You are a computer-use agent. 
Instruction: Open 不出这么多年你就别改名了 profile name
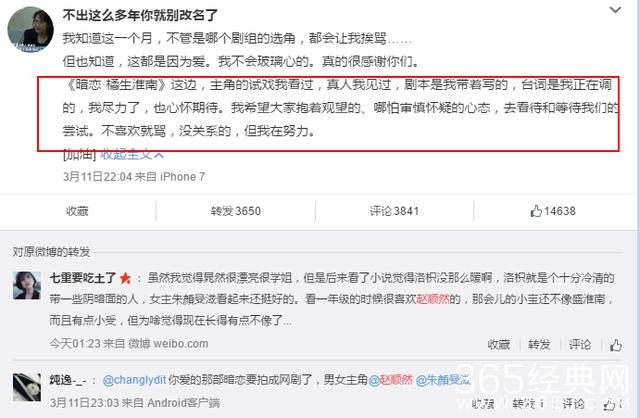click(140, 16)
